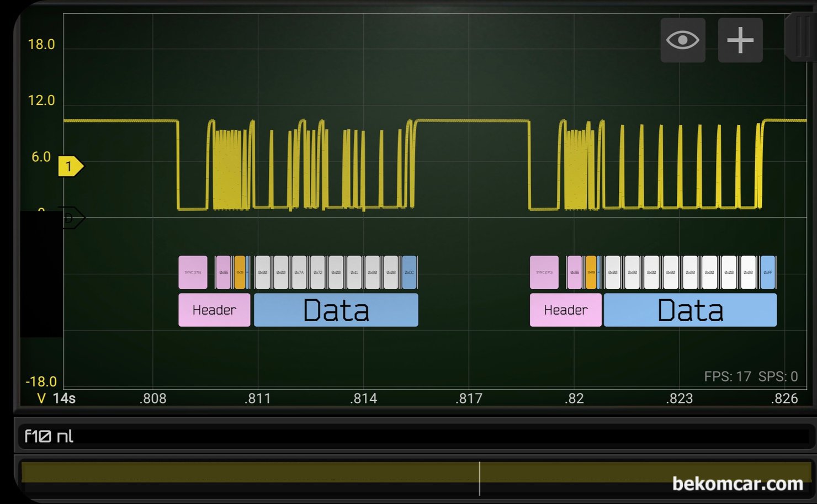
Task: Click the FPS: 17 readout
Action: click(x=728, y=376)
